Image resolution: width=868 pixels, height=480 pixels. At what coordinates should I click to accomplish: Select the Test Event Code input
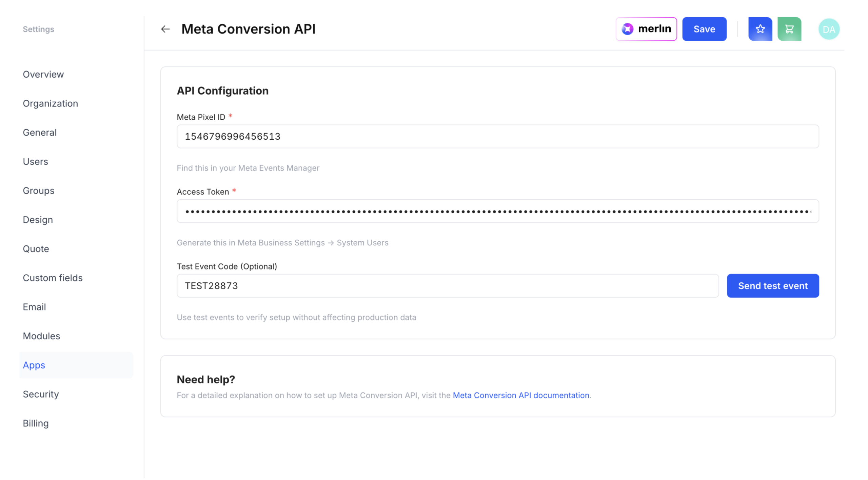click(x=447, y=286)
